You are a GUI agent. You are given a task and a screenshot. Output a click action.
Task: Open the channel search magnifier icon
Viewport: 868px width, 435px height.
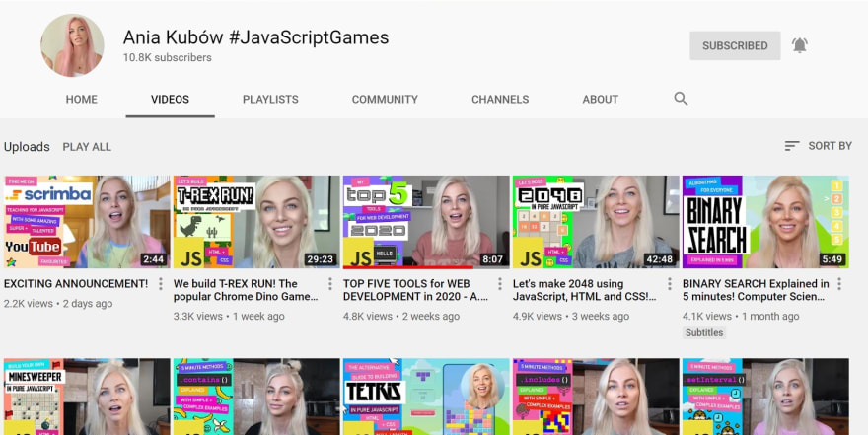[681, 99]
